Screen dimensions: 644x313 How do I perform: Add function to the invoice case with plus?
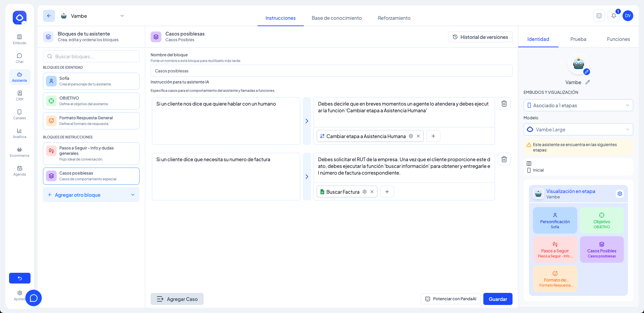pos(387,192)
